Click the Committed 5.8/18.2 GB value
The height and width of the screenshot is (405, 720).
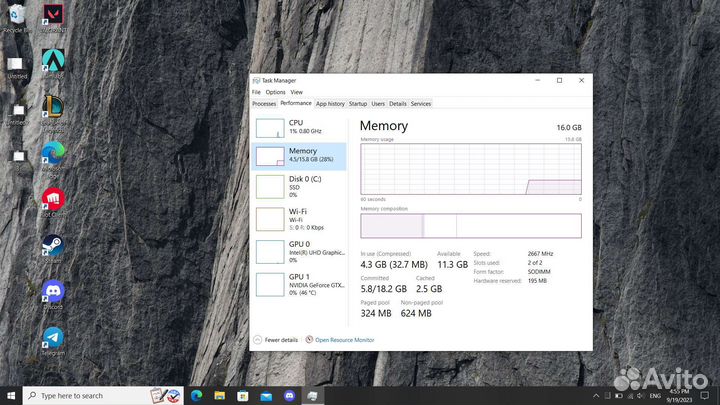click(x=383, y=289)
